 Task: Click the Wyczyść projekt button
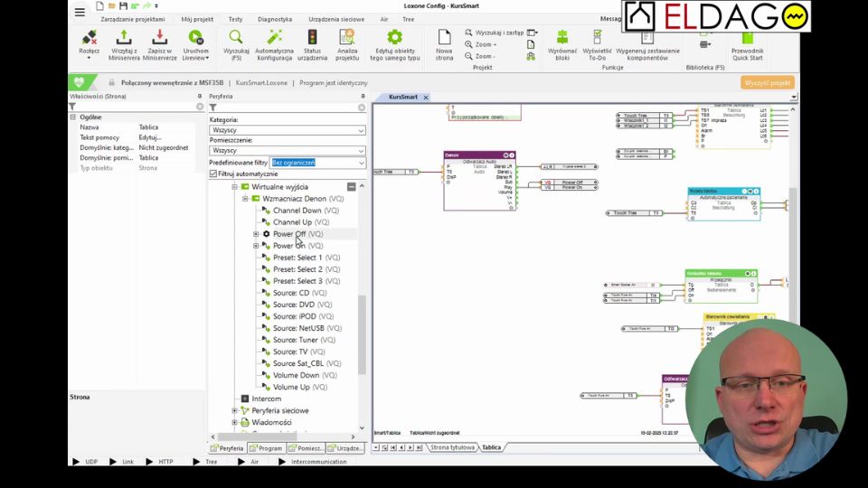768,82
